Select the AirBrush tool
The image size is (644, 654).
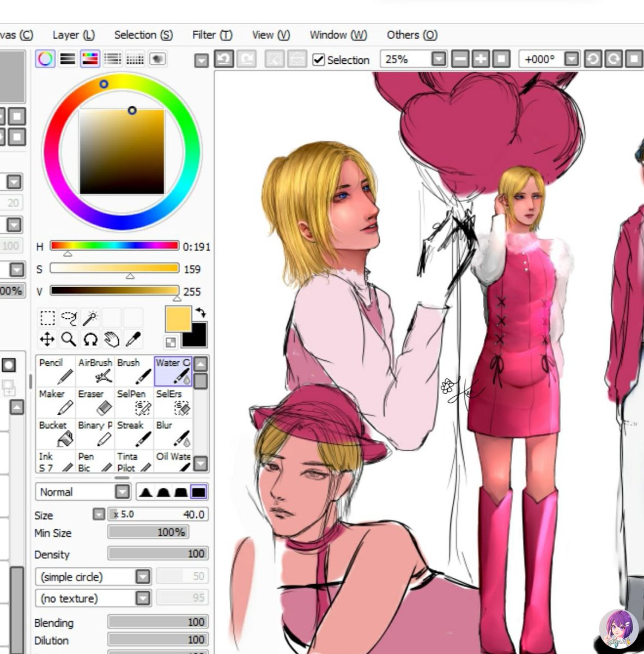click(95, 371)
